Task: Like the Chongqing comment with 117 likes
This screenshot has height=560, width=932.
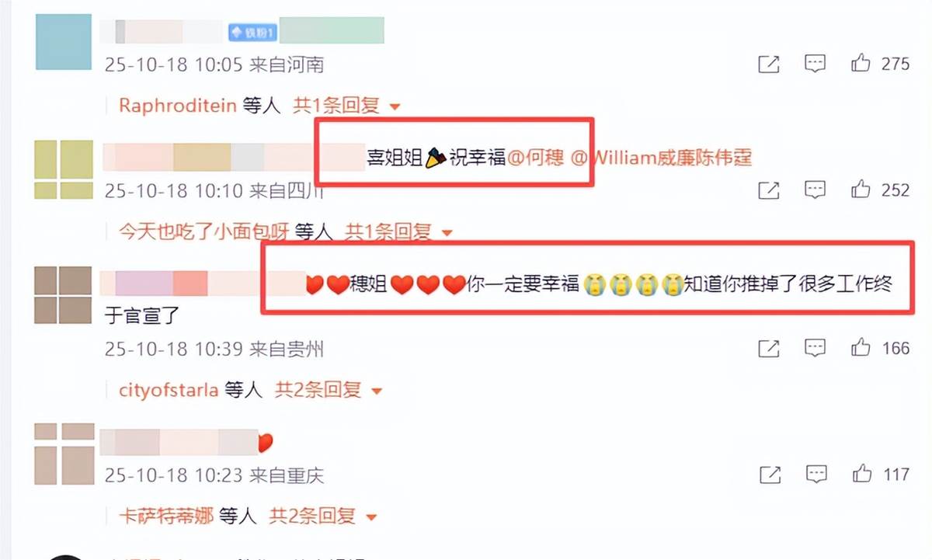Action: [861, 473]
